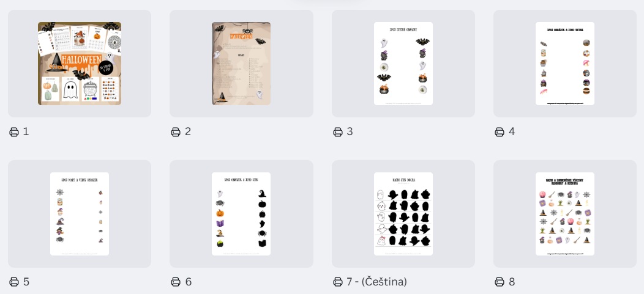Select the beige Halloween contents page thumbnail
Screen dimensions: 644x294
click(x=241, y=64)
